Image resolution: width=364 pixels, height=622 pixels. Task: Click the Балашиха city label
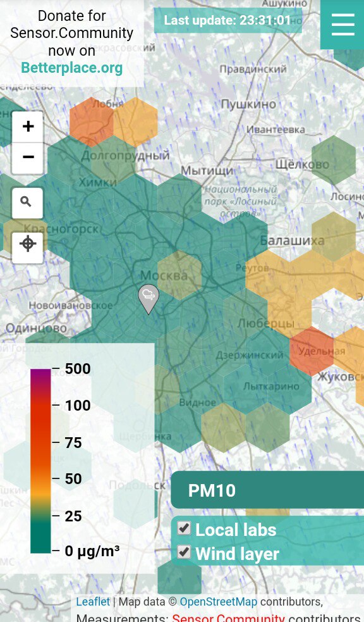click(293, 240)
